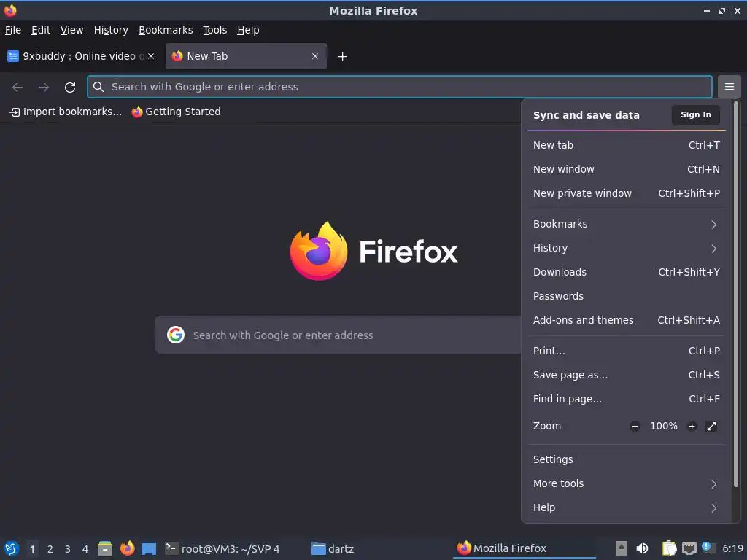Expand the More tools submenu
The image size is (747, 560).
tap(626, 483)
